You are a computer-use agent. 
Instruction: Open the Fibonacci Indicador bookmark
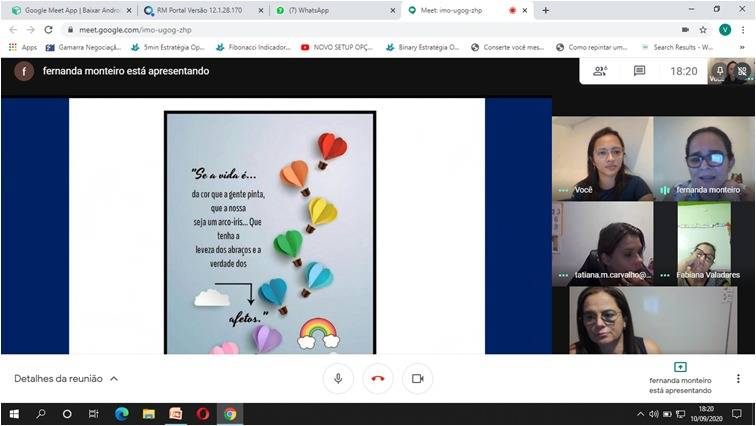click(250, 47)
